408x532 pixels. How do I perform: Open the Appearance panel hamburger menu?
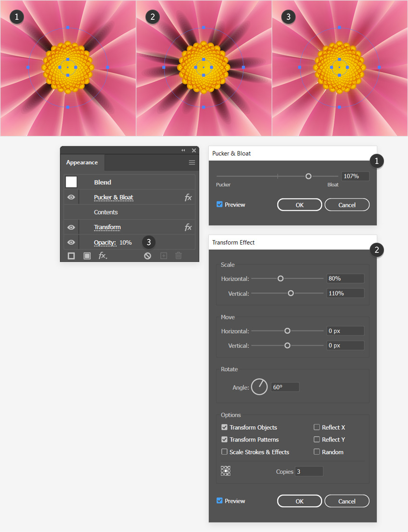click(192, 162)
